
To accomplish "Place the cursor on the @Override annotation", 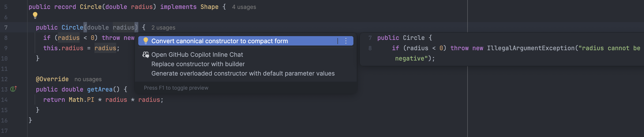I will [52, 79].
